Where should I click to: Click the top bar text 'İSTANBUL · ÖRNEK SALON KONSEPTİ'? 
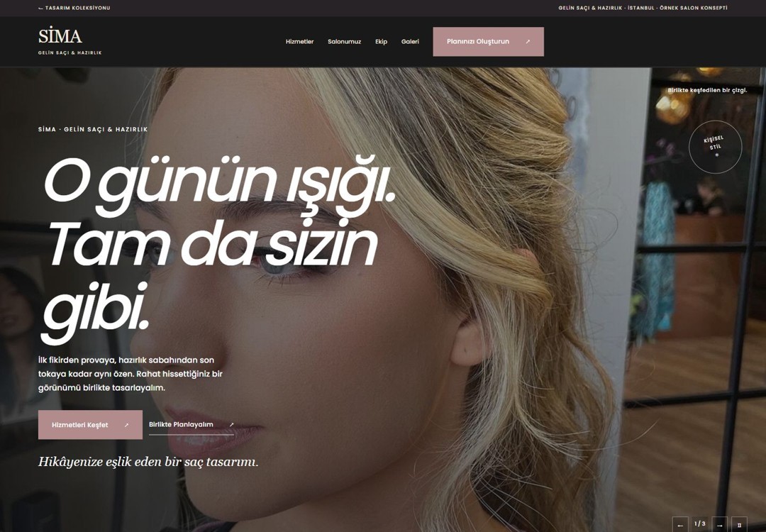677,8
